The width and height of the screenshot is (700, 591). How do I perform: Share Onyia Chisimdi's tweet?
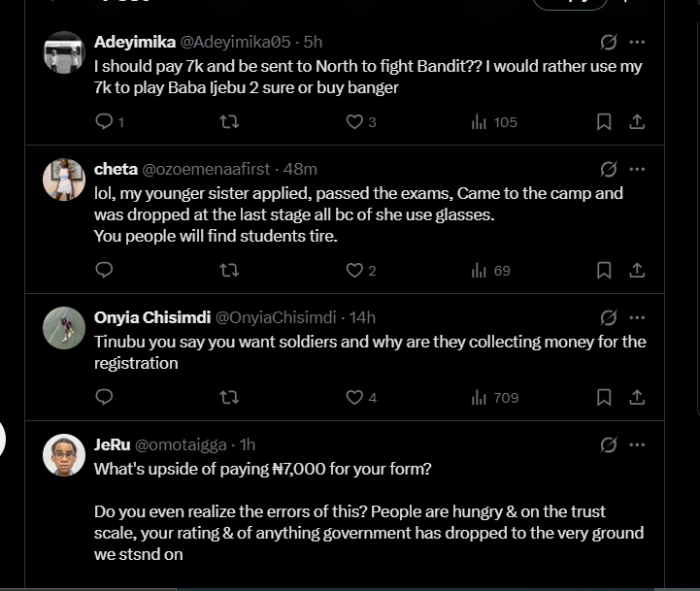637,398
